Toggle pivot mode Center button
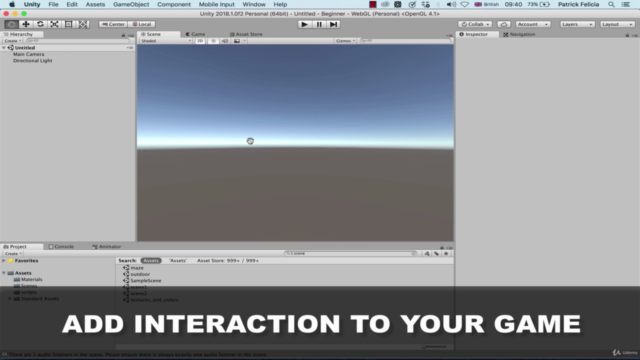640x360 pixels. pyautogui.click(x=113, y=24)
